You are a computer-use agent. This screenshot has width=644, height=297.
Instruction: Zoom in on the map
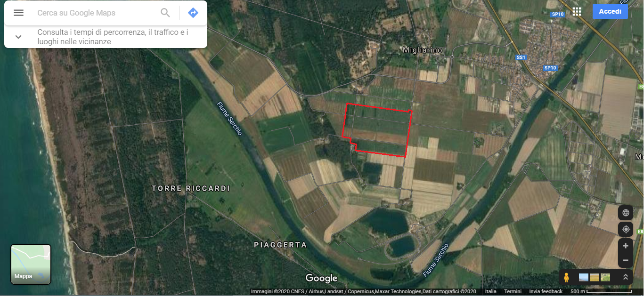click(626, 246)
